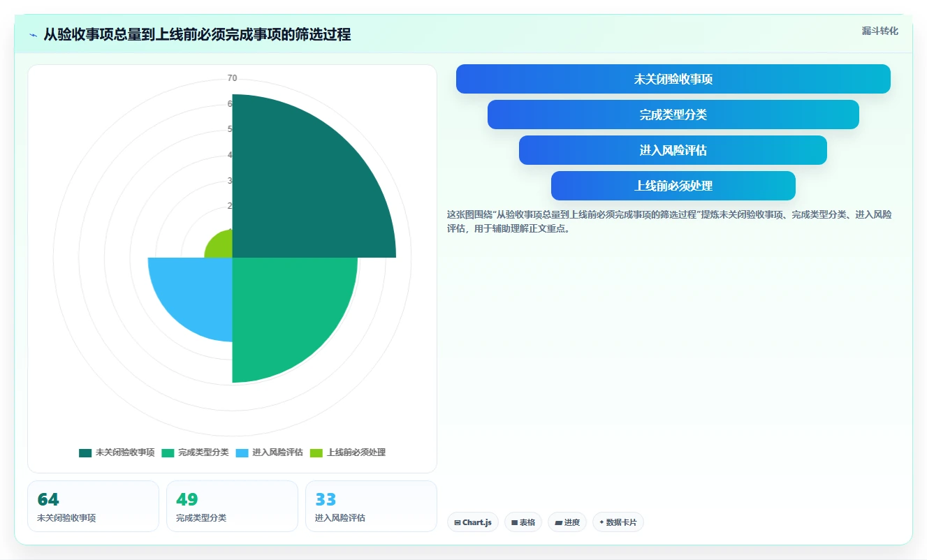Click the page title 从验收事项总量到上线前必须完成事项的筛选过程
The width and height of the screenshot is (927, 560).
pos(197,34)
